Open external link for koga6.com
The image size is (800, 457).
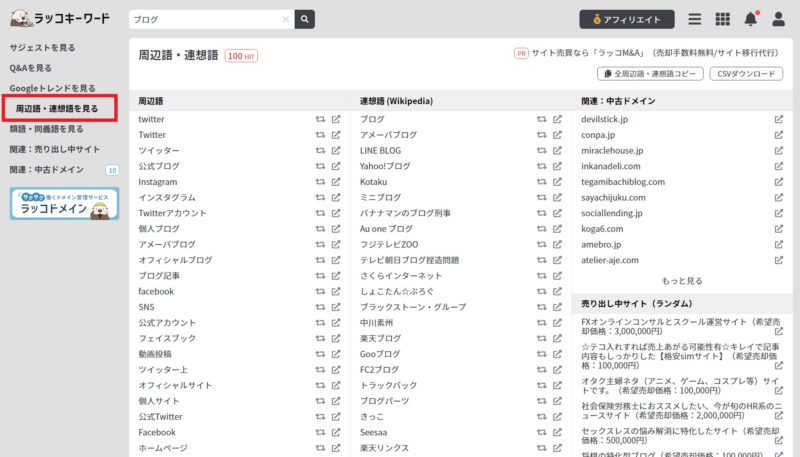(779, 229)
